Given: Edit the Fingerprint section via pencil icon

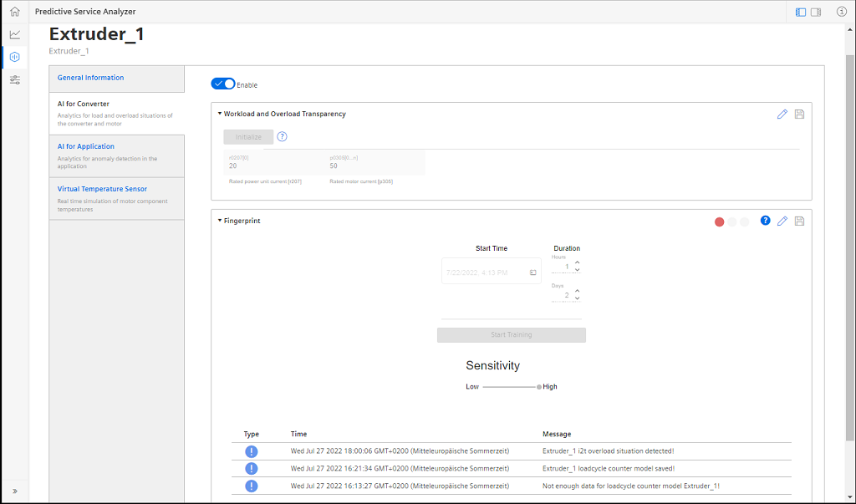Looking at the screenshot, I should click(x=782, y=221).
